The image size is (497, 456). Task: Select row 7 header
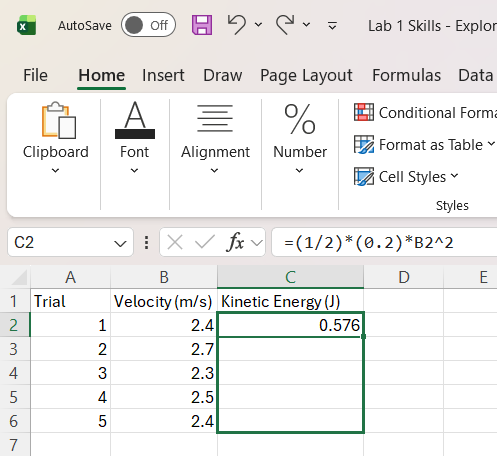(15, 445)
